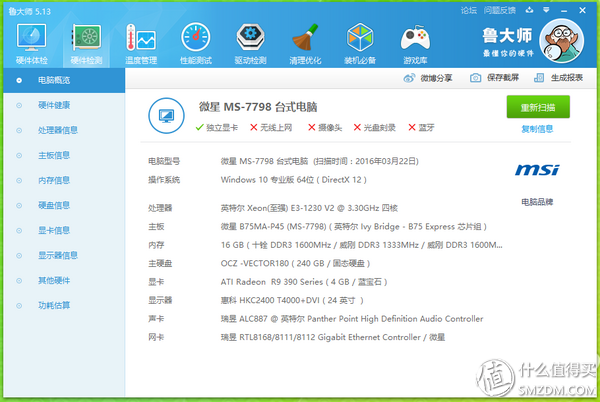Click the 生成报表 report icon
Screen dimensions: 600x402
point(539,78)
